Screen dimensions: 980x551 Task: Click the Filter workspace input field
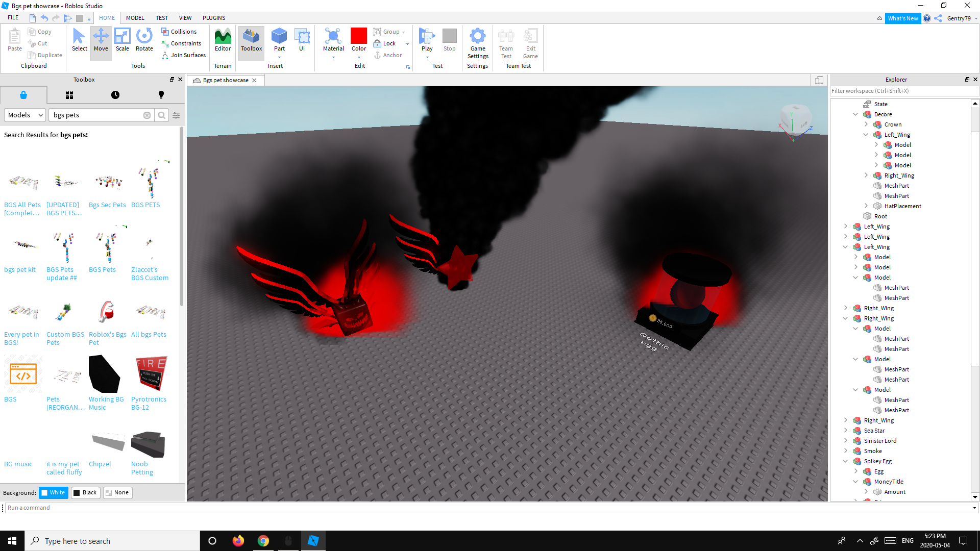(903, 91)
